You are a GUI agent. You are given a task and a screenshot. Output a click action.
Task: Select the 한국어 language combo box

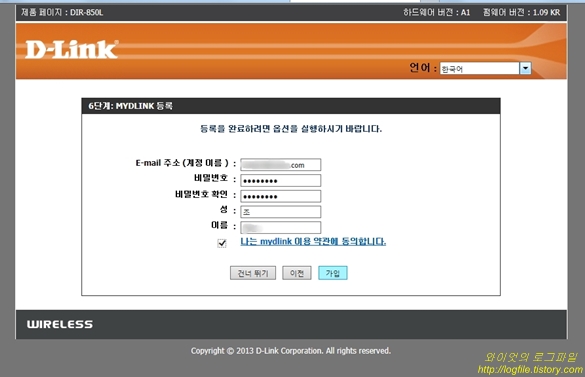click(485, 68)
